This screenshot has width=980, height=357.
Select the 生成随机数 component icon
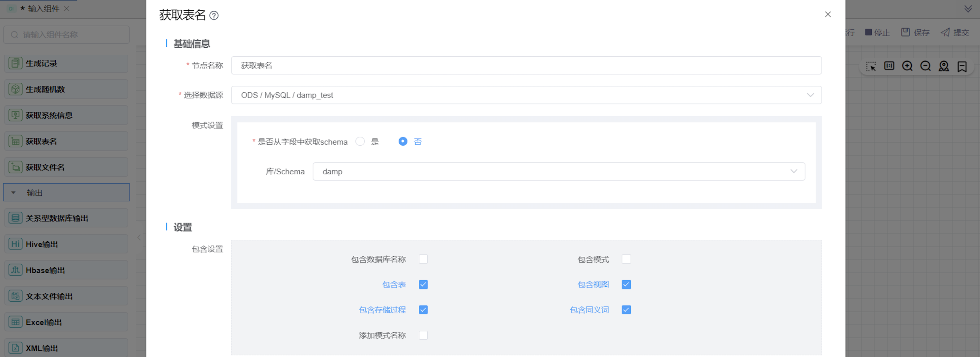(x=16, y=89)
